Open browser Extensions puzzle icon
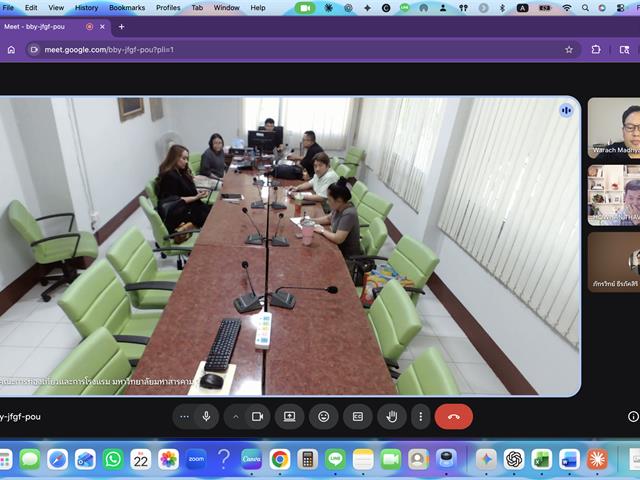The width and height of the screenshot is (640, 480). point(596,49)
